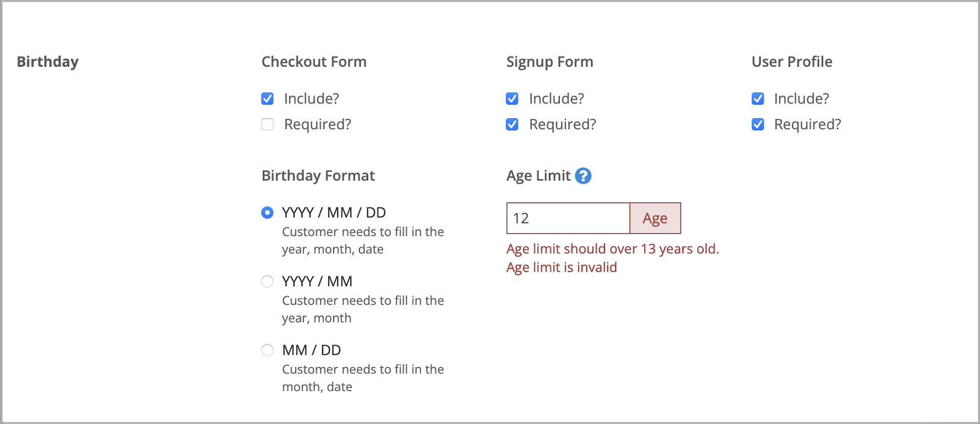Uncheck Include? under User Profile
This screenshot has width=980, height=424.
pos(758,99)
